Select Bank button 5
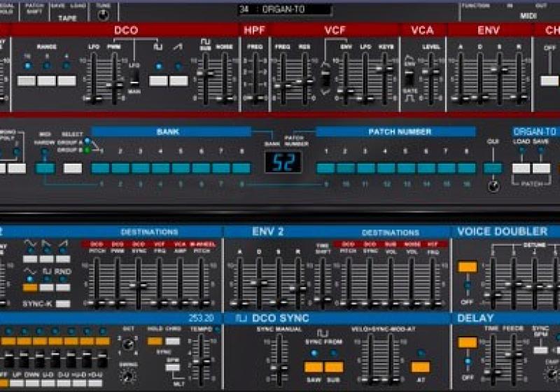The height and width of the screenshot is (392, 560). coord(181,168)
